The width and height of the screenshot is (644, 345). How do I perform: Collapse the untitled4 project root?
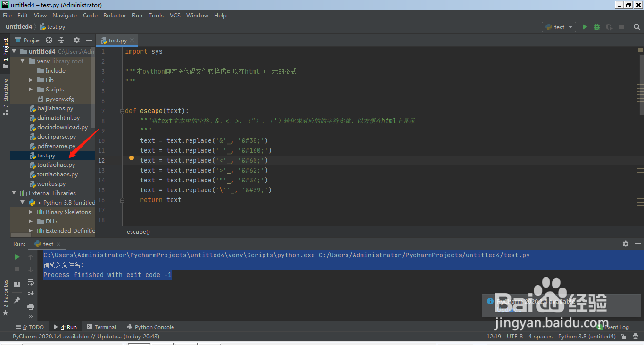pyautogui.click(x=14, y=51)
